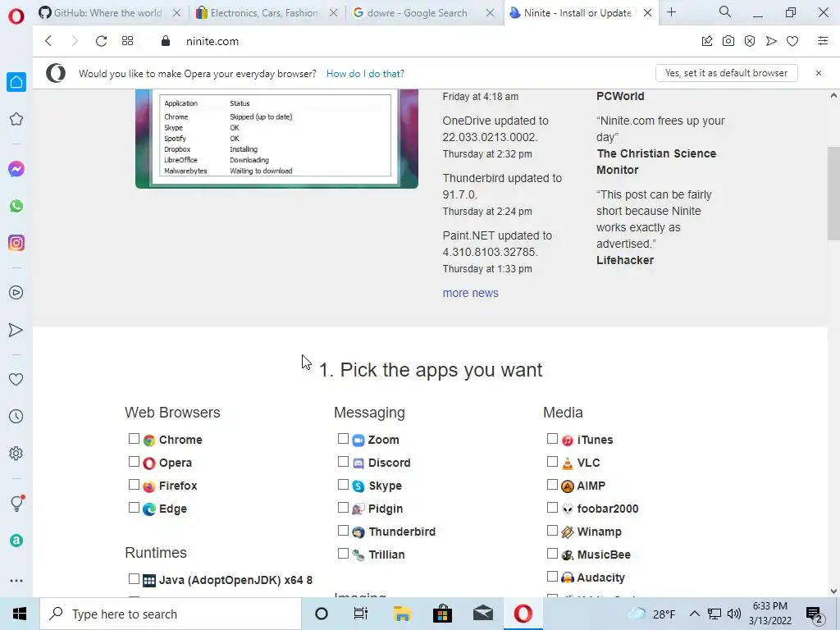Dismiss default browser prompt bar
Image resolution: width=840 pixels, height=630 pixels.
[x=819, y=73]
